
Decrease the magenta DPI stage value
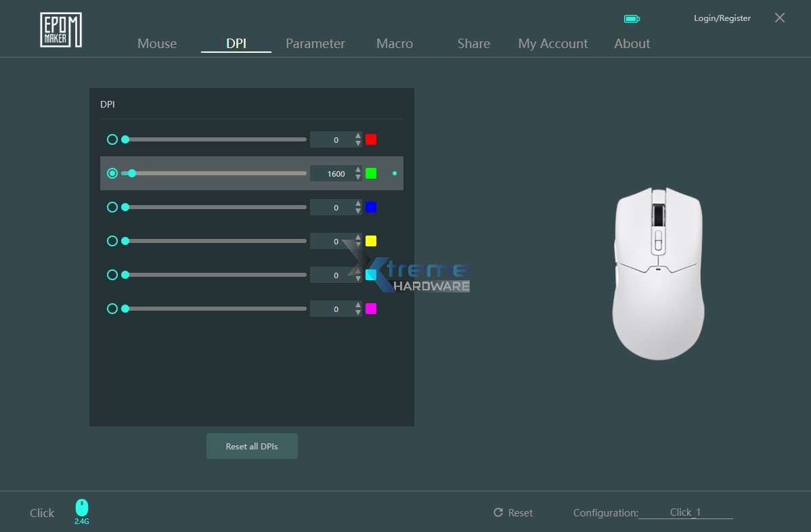(357, 312)
